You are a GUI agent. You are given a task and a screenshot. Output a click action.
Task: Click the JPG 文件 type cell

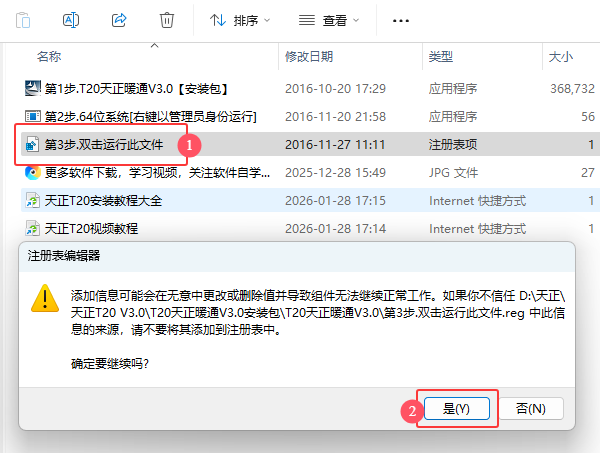point(453,173)
